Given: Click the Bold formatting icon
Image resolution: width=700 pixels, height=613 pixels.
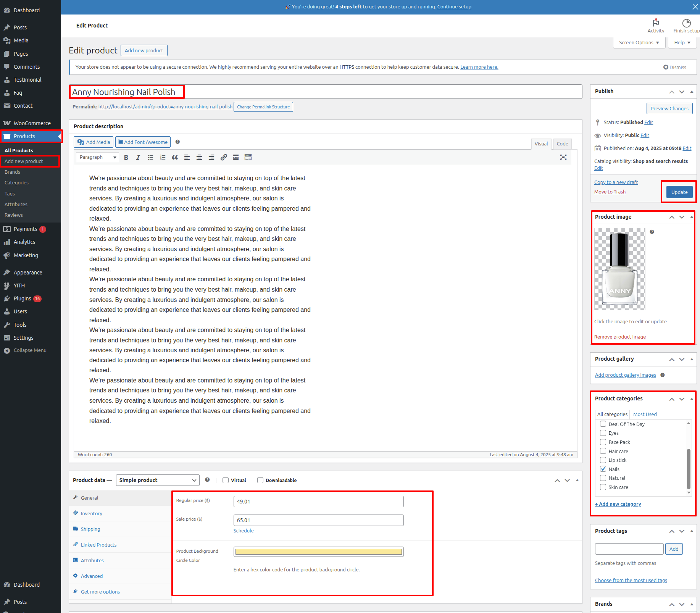Looking at the screenshot, I should click(x=126, y=157).
